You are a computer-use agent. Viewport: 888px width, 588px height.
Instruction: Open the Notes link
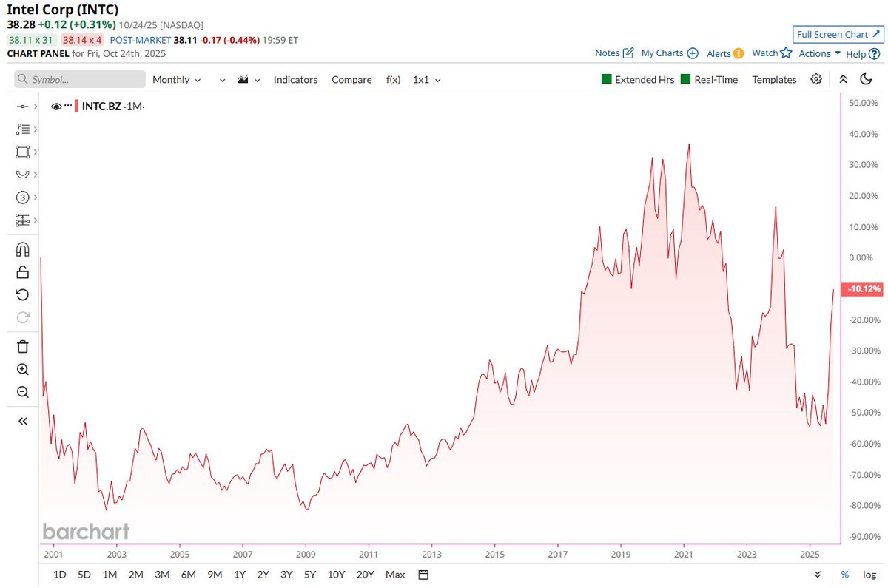[x=614, y=53]
